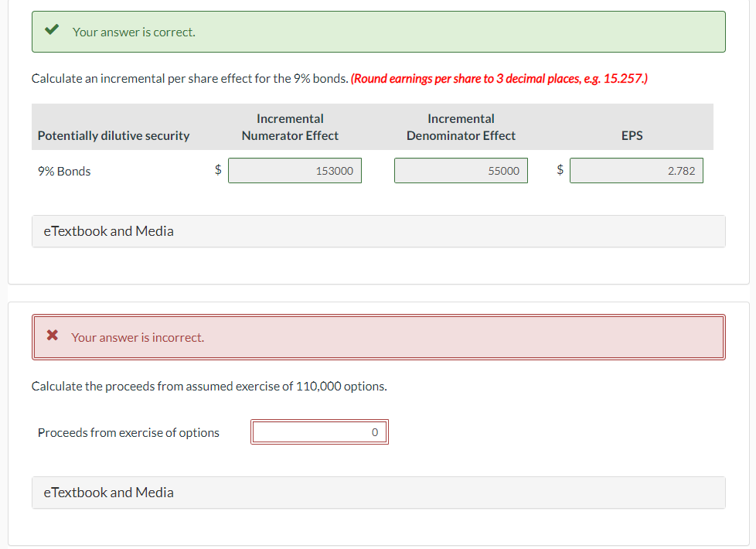Click the red rounding instruction text
756x549 pixels.
(x=499, y=79)
